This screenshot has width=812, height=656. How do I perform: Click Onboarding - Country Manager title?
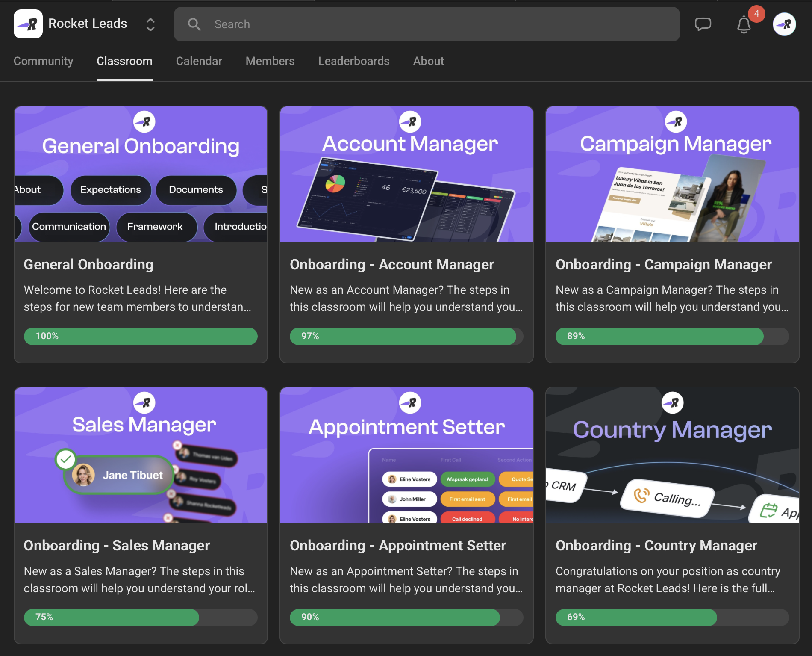pyautogui.click(x=656, y=546)
